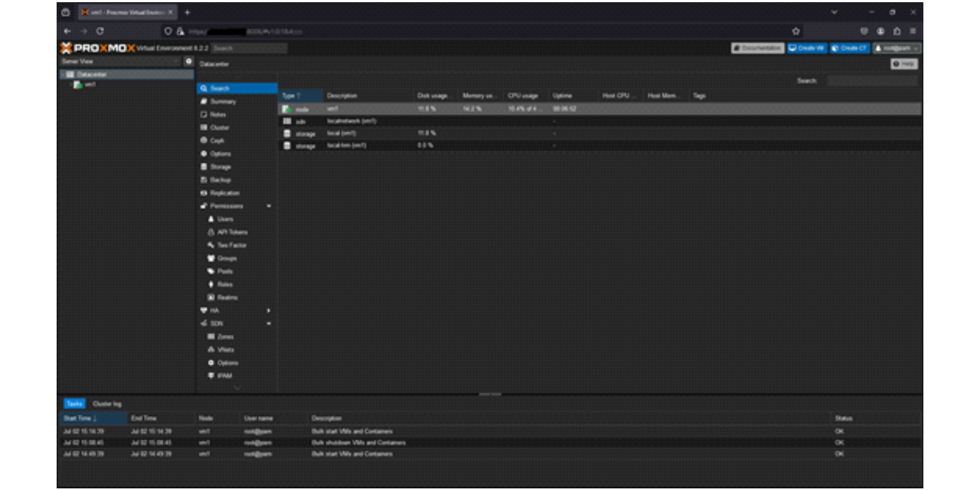
Task: Expand the HA section arrow
Action: [x=269, y=311]
